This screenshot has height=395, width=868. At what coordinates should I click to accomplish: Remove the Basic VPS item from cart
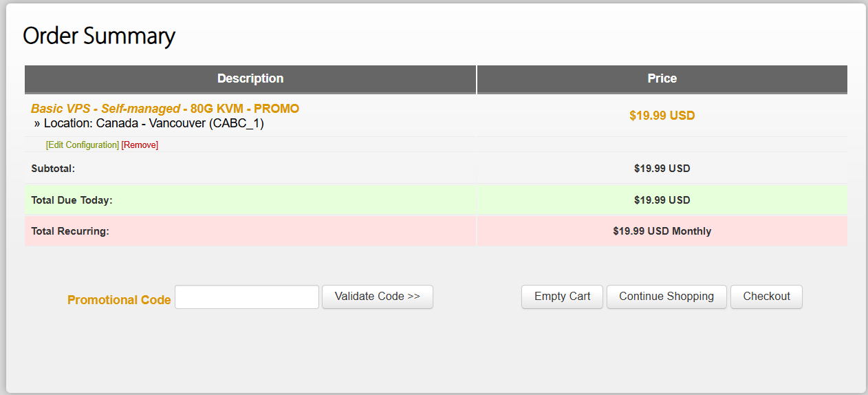tap(140, 145)
